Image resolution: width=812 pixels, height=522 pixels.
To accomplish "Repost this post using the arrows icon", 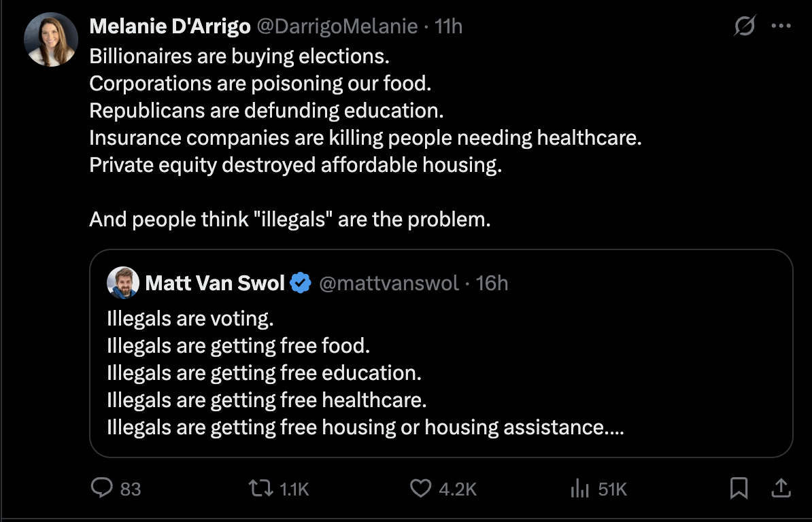I will 258,488.
